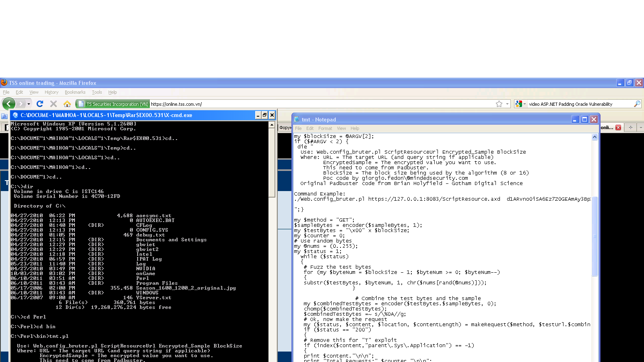Click the cmd window system icon
This screenshot has width=644, height=362.
point(15,115)
